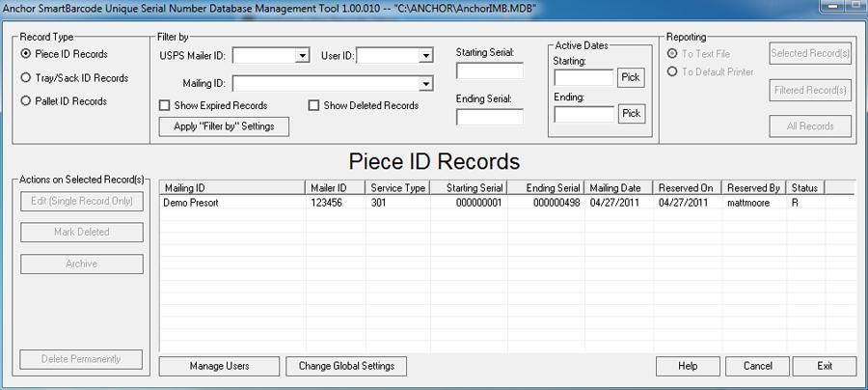Click the Selected Record(s) report button
The width and height of the screenshot is (868, 390).
point(810,54)
